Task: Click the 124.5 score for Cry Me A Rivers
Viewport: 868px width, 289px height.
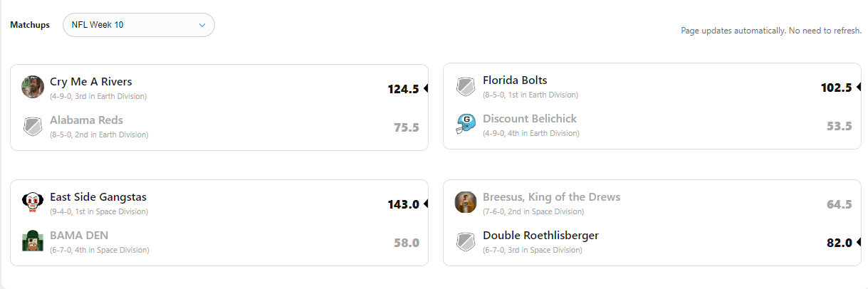Action: tap(403, 89)
